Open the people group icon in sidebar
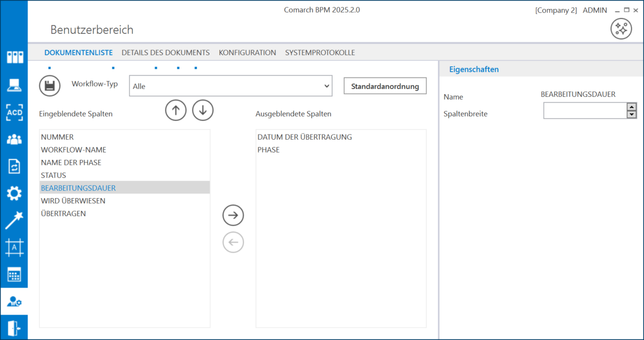This screenshot has height=340, width=644. pos(14,139)
